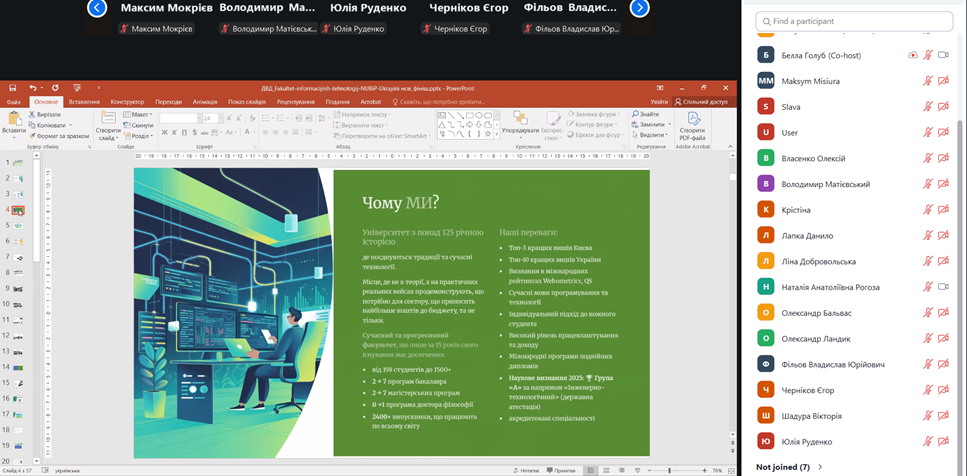
Task: Click Створити PDF-файл Adobe Acrobat icon
Action: (x=692, y=122)
